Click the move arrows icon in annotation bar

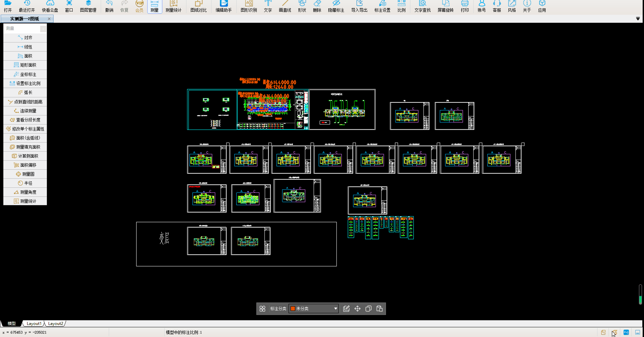pos(357,309)
